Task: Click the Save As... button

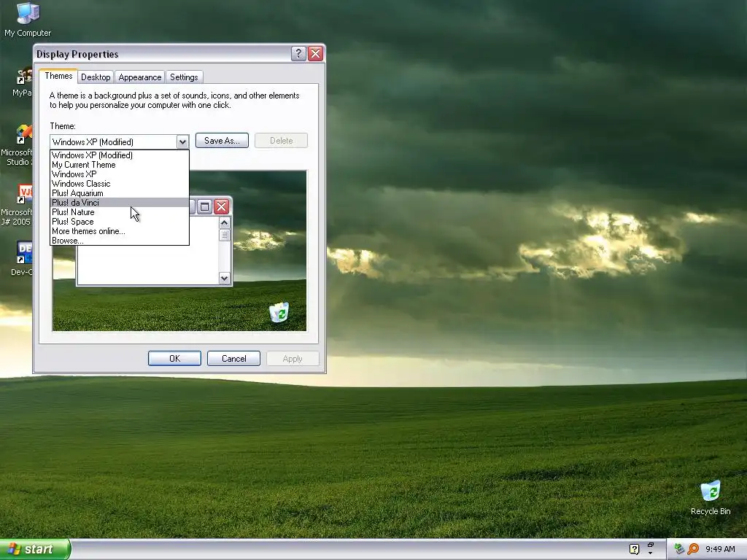Action: (222, 141)
